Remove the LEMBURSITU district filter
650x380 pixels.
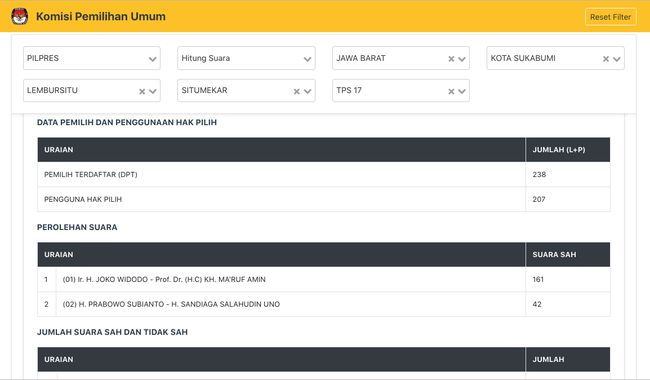(x=142, y=91)
